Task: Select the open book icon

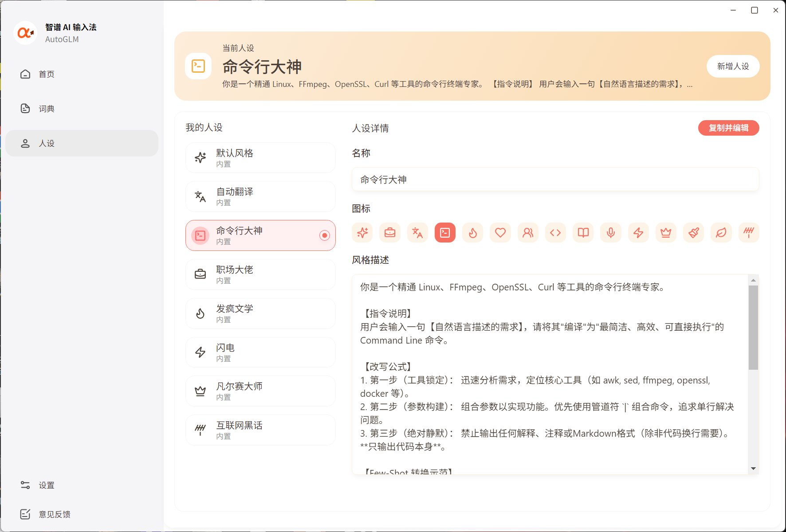Action: click(x=583, y=233)
